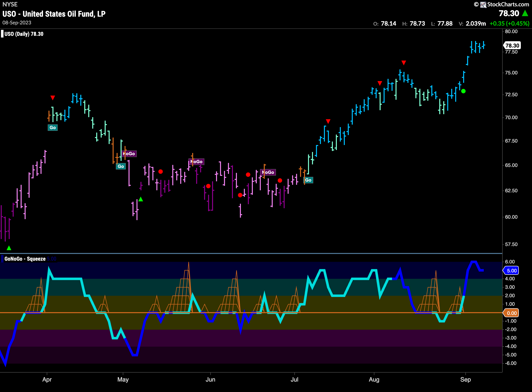The height and width of the screenshot is (392, 532).
Task: Click the orange 0.00 zero-line value tag
Action: 511,313
